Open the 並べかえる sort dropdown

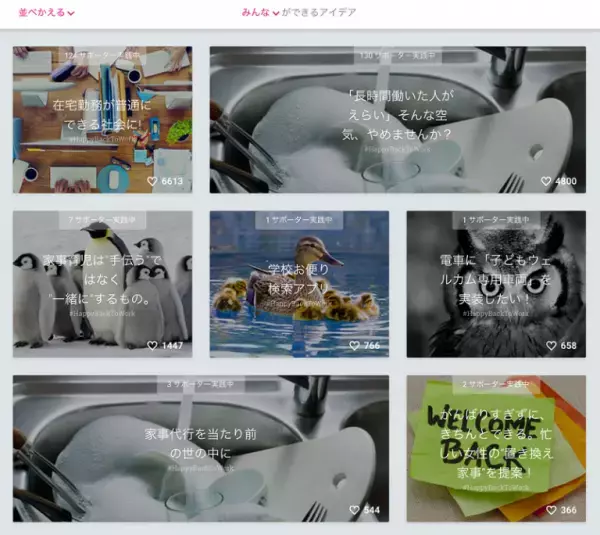pyautogui.click(x=46, y=13)
